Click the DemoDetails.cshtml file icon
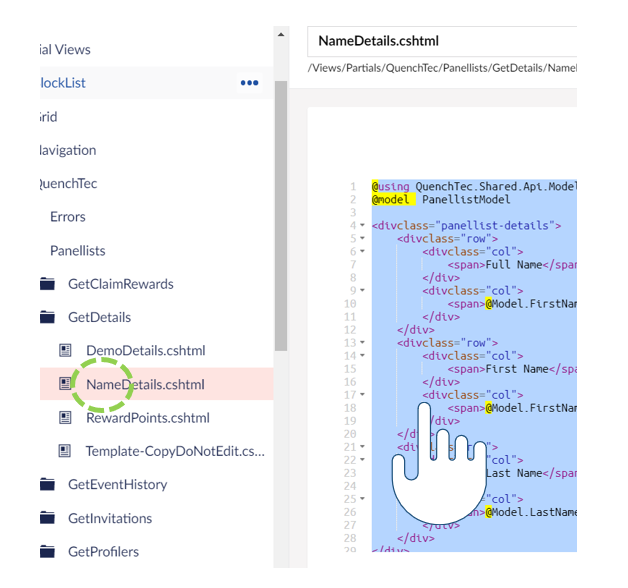Viewport: 628px width, 588px height. (65, 350)
